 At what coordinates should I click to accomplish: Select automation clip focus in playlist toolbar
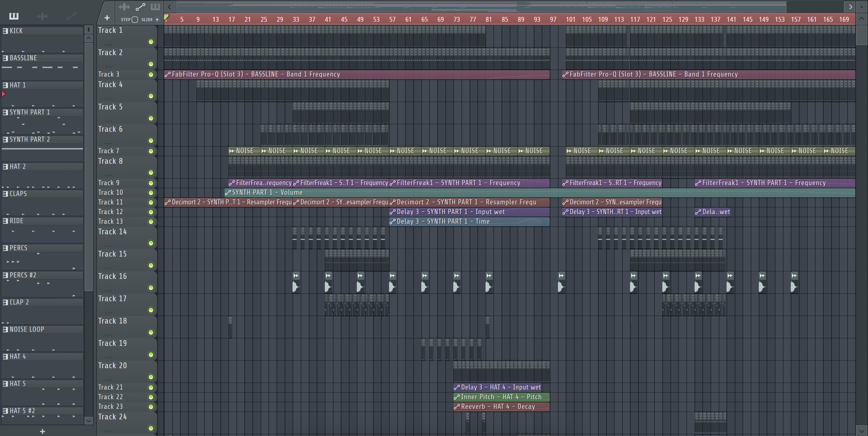click(140, 7)
